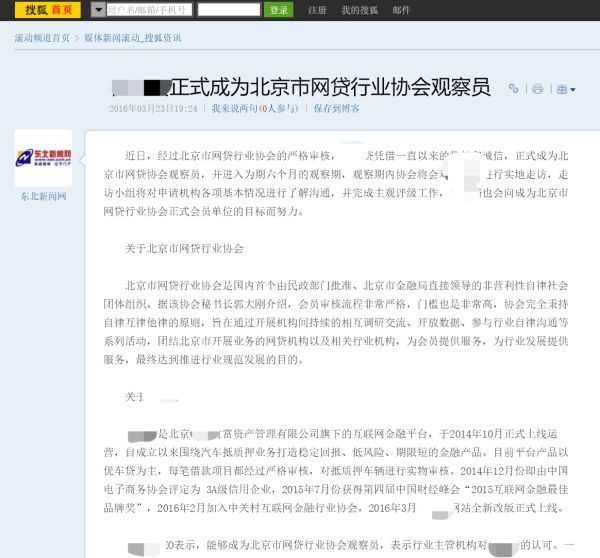Open the 东北新闻网 source link

(x=44, y=197)
